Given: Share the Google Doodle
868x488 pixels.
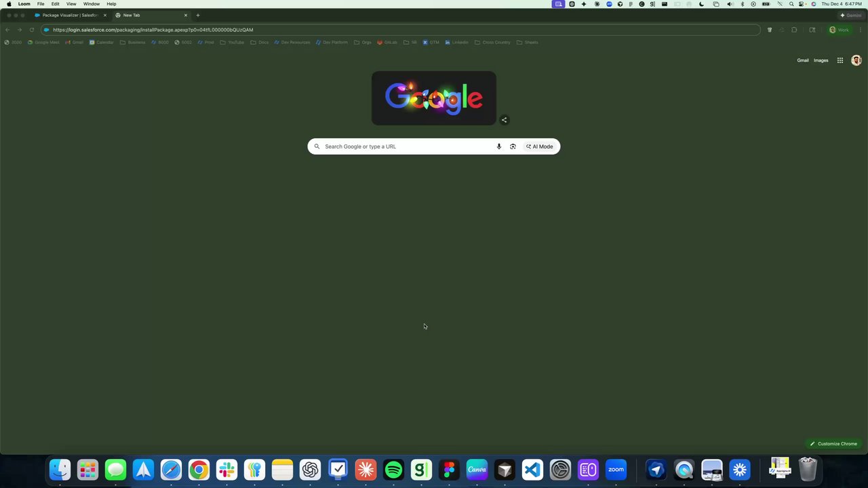Looking at the screenshot, I should (504, 120).
